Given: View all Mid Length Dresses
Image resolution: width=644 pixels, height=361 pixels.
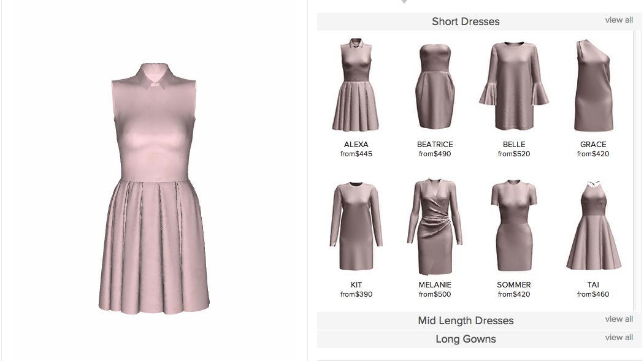Looking at the screenshot, I should [x=618, y=319].
